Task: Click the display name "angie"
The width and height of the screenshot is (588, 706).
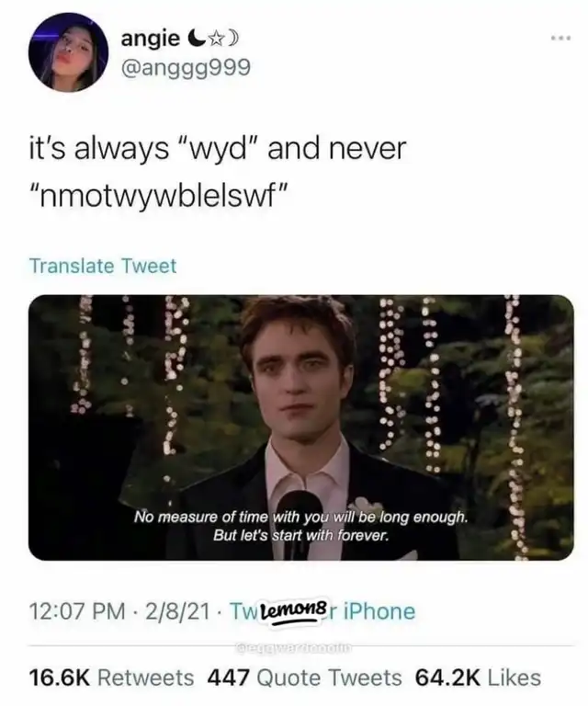Action: coord(150,40)
